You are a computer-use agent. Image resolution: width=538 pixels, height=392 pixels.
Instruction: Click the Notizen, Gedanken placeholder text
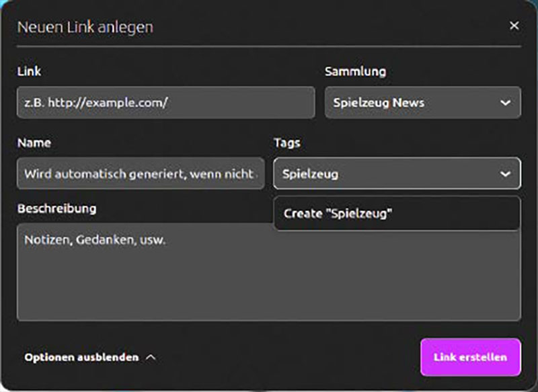click(94, 240)
